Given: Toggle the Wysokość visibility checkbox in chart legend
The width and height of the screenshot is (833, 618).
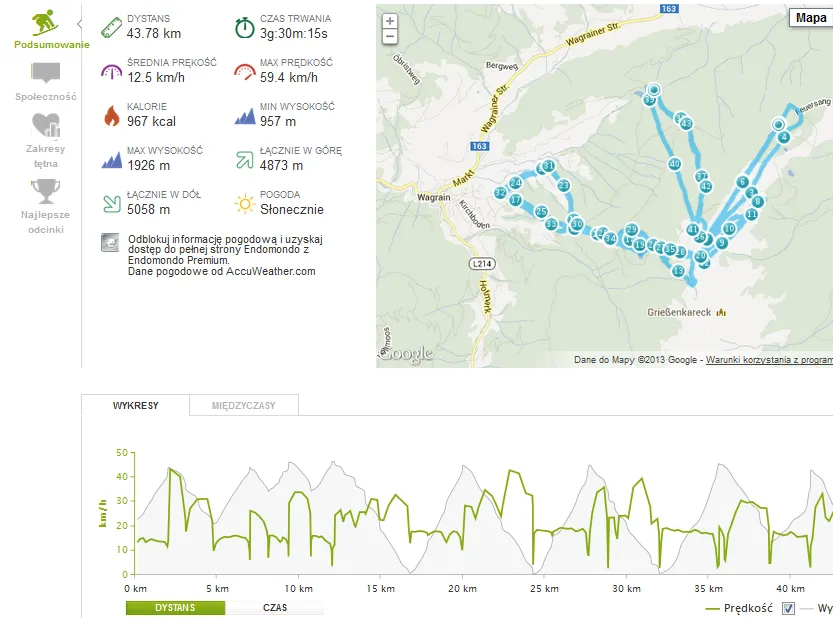Looking at the screenshot, I should 789,608.
